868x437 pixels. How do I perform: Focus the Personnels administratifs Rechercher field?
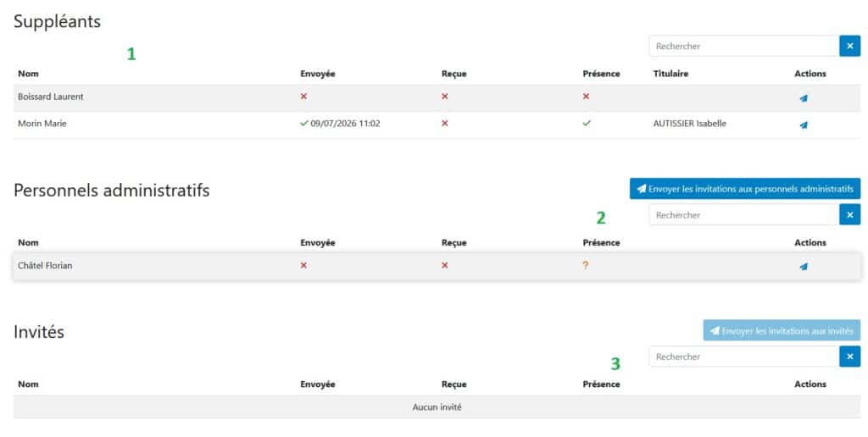(744, 214)
